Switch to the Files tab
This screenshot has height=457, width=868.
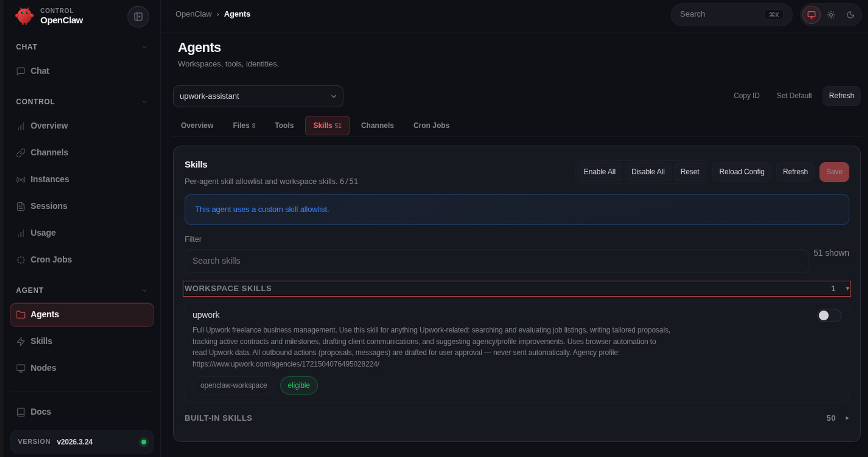coord(244,125)
